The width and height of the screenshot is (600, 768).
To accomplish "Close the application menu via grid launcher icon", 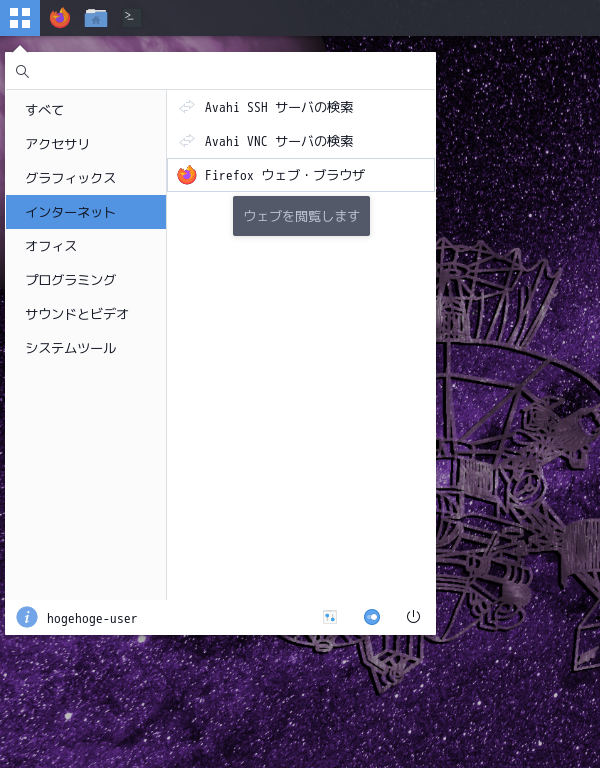I will (20, 18).
